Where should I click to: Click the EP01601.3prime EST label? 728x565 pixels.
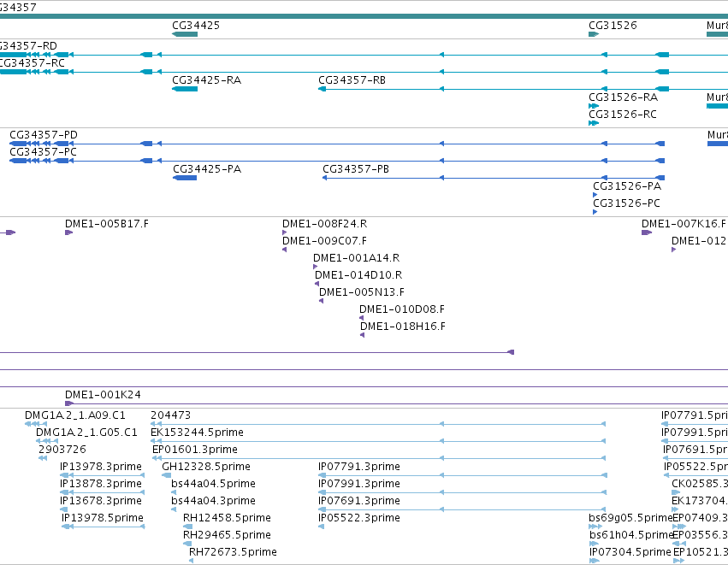pyautogui.click(x=195, y=450)
